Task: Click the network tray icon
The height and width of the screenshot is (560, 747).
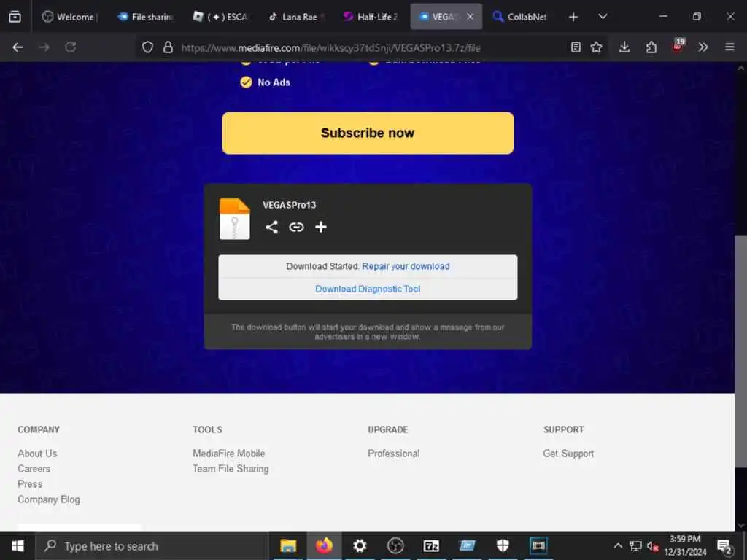Action: (635, 546)
